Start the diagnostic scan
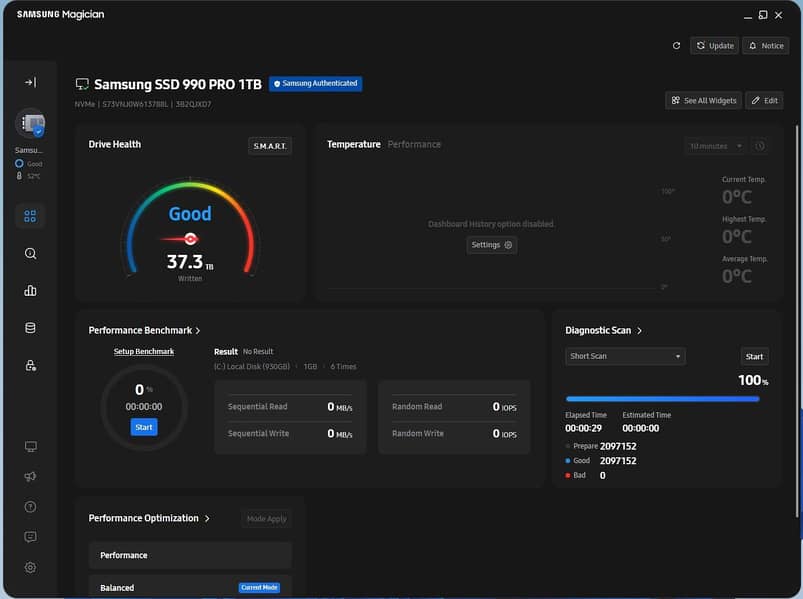 tap(754, 356)
